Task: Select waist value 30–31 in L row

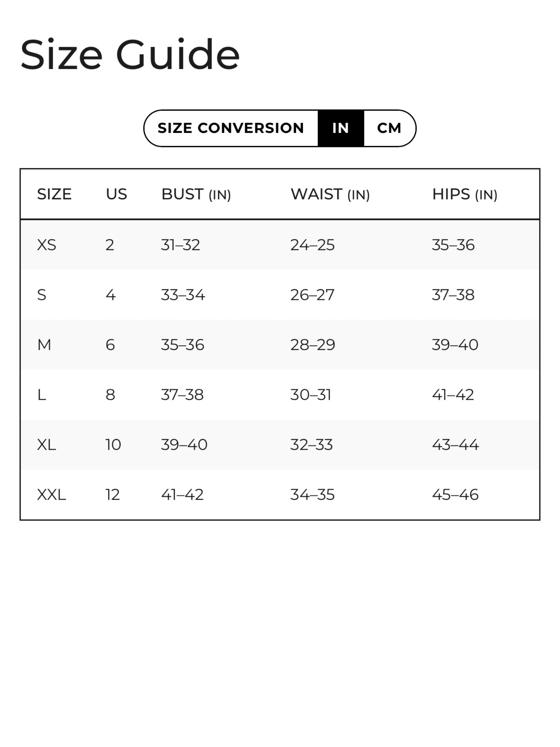Action: pos(311,395)
